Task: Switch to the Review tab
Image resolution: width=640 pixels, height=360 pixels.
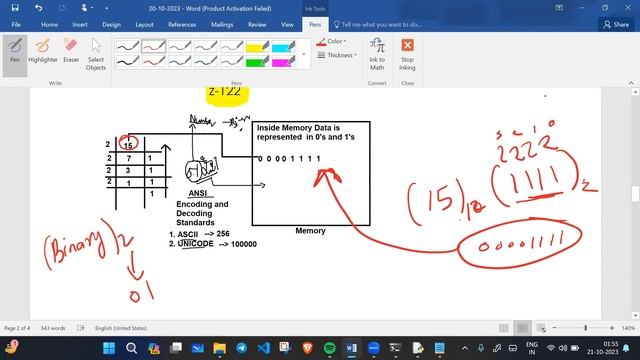Action: coord(257,24)
